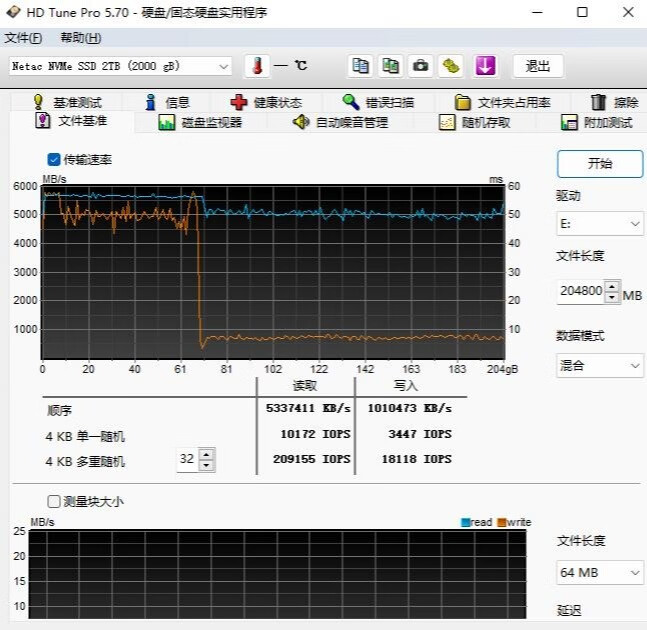The image size is (647, 630).
Task: Click 4 KB single random read 10172 IOPS
Action: pyautogui.click(x=315, y=434)
